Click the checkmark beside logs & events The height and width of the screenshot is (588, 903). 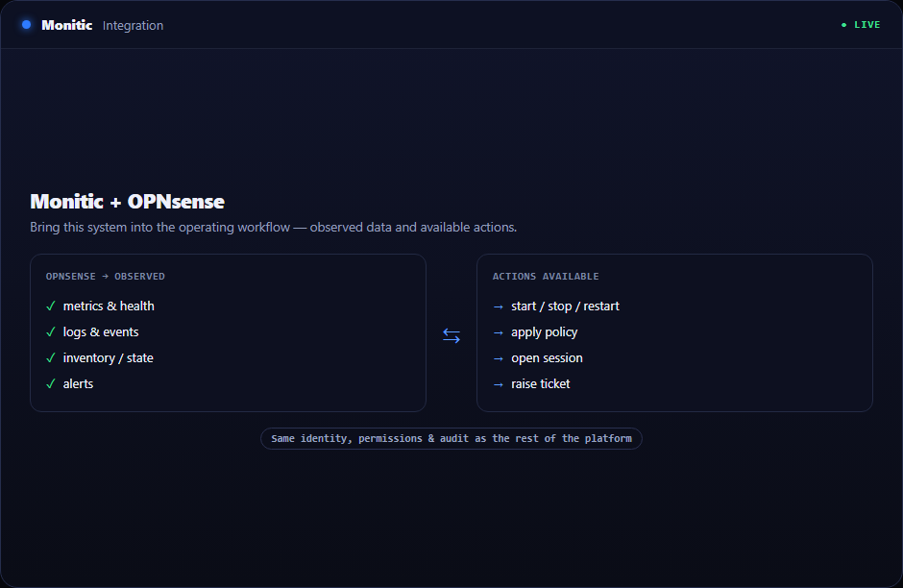click(51, 331)
